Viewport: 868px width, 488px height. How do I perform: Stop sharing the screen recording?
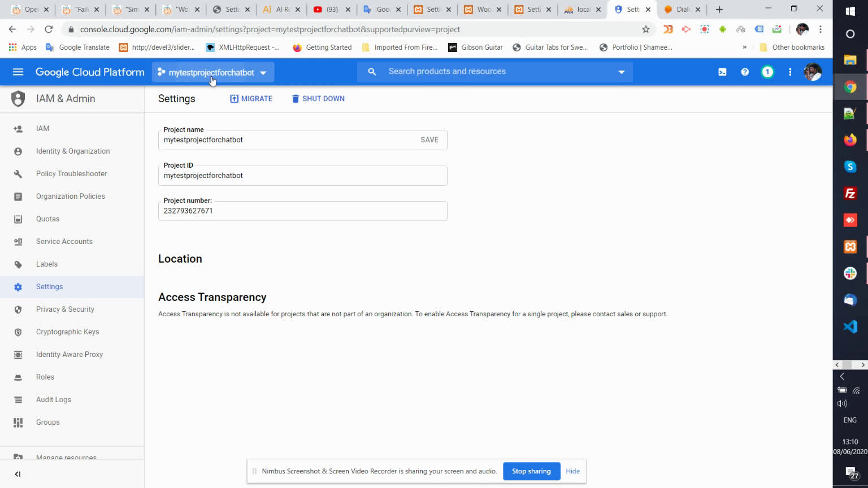pyautogui.click(x=531, y=471)
